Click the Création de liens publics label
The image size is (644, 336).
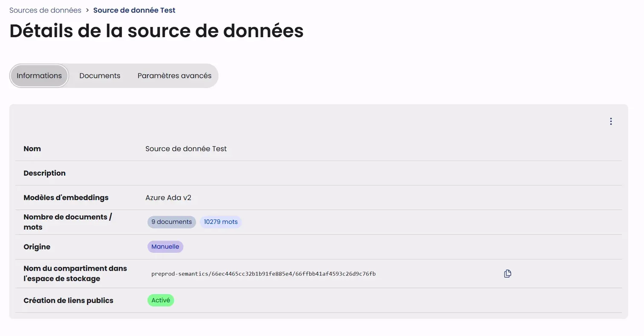[x=68, y=301]
